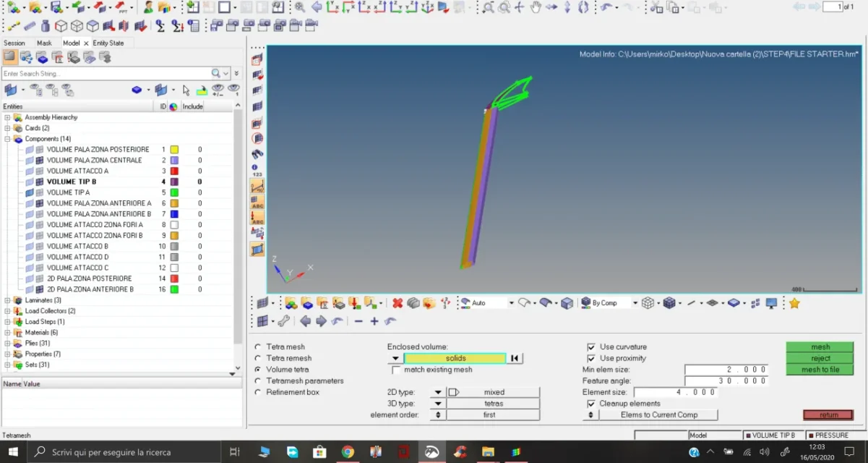Click the green mesh button

(820, 347)
